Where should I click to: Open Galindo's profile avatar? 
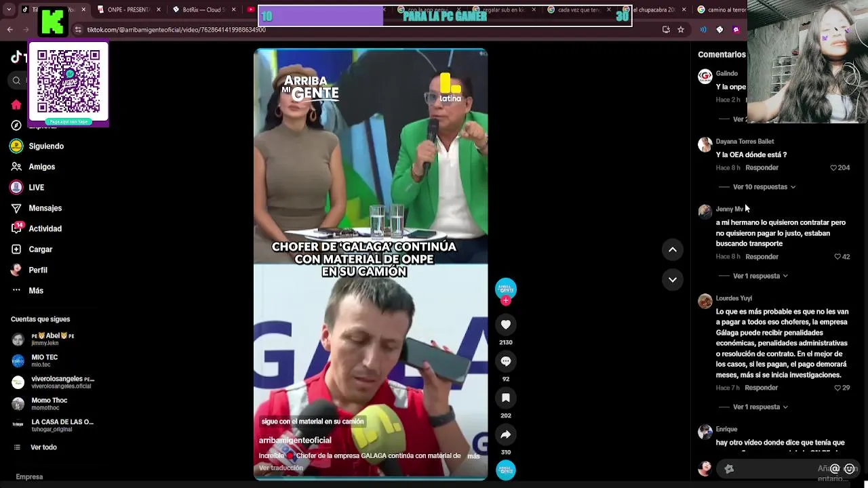(705, 76)
